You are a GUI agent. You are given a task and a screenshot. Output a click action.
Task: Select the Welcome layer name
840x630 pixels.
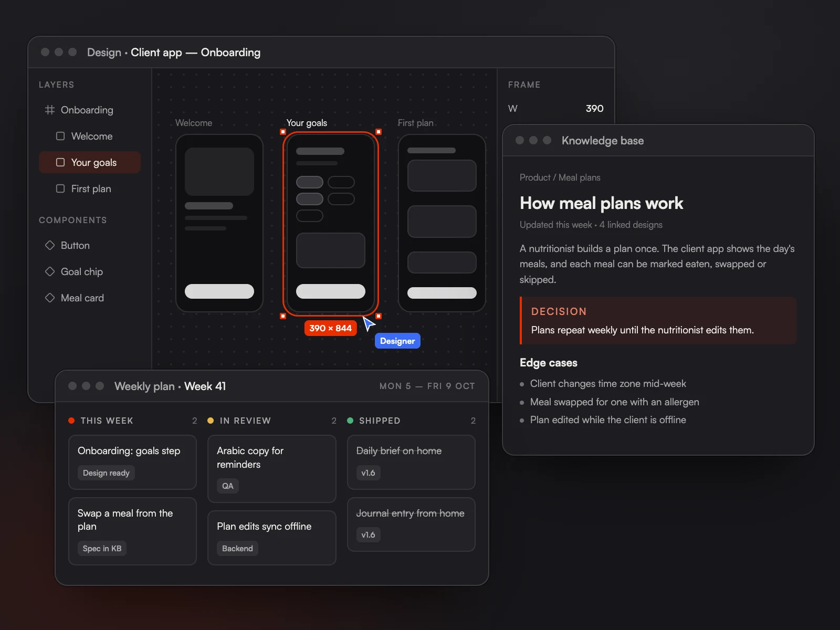92,136
